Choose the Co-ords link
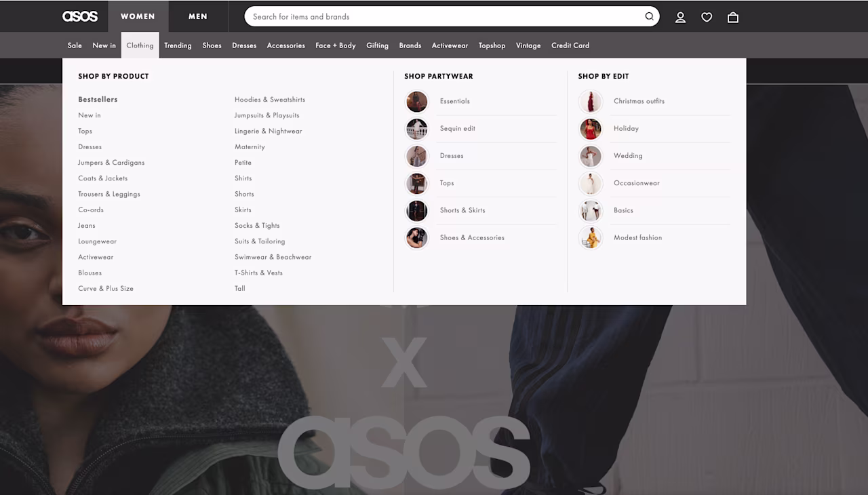Viewport: 868px width, 495px height. (91, 210)
